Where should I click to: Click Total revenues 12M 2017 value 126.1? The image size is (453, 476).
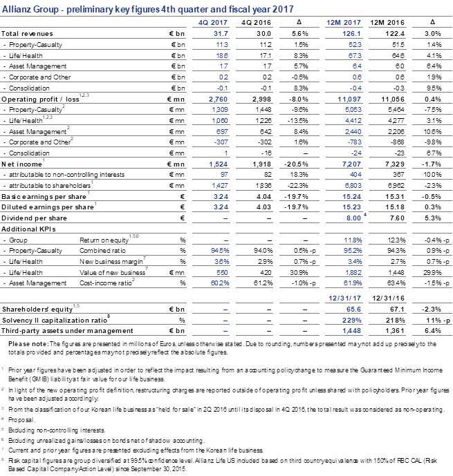tap(352, 34)
